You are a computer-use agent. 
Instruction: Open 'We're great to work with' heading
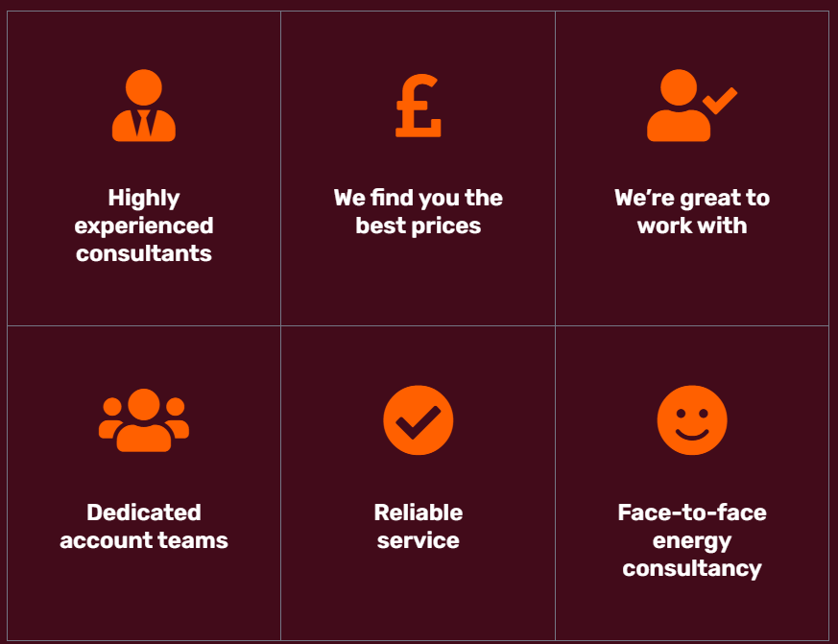point(691,212)
